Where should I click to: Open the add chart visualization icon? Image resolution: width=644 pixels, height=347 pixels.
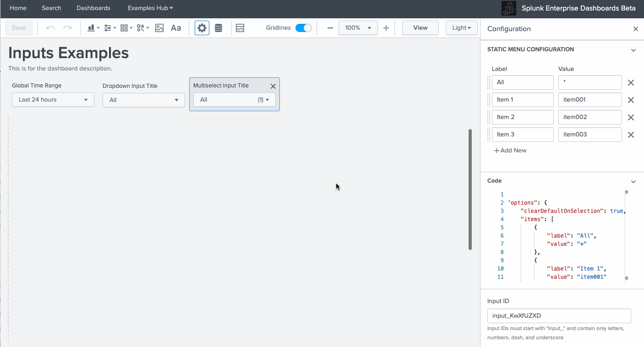tap(93, 28)
